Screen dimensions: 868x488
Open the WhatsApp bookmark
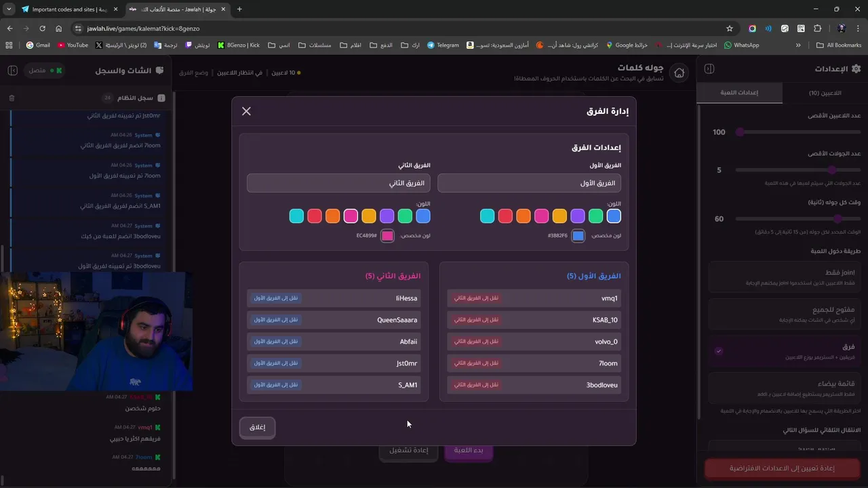(741, 45)
